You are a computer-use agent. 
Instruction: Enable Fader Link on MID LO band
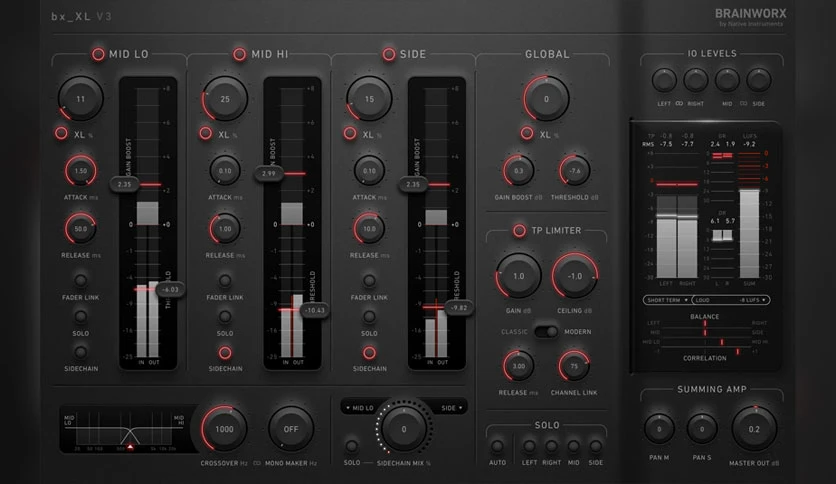81,280
